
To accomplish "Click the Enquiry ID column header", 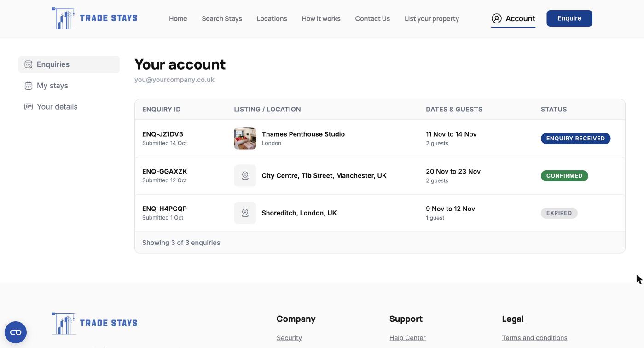I will click(x=162, y=110).
